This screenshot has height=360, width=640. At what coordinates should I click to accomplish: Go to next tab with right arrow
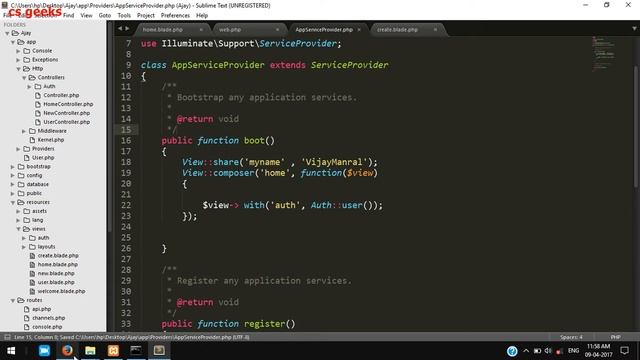click(127, 29)
